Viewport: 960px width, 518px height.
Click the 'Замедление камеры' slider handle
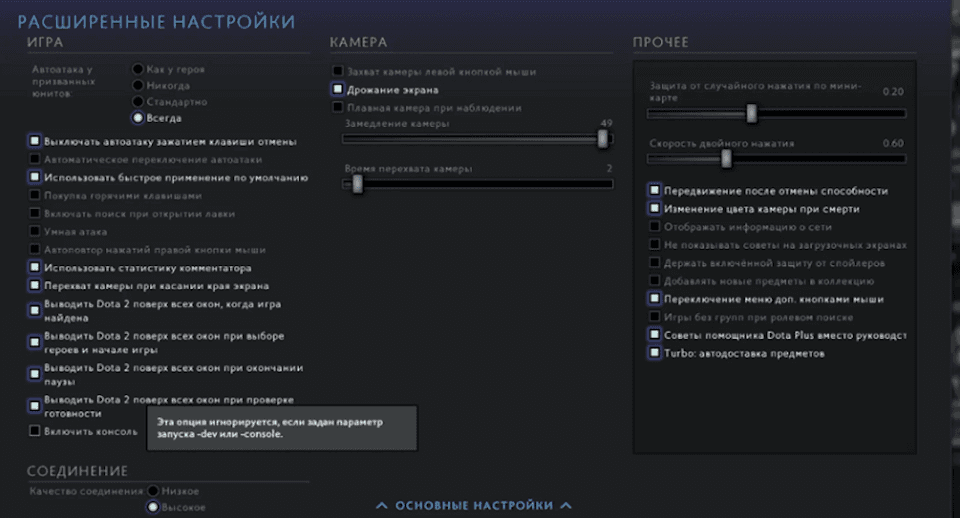[x=603, y=140]
